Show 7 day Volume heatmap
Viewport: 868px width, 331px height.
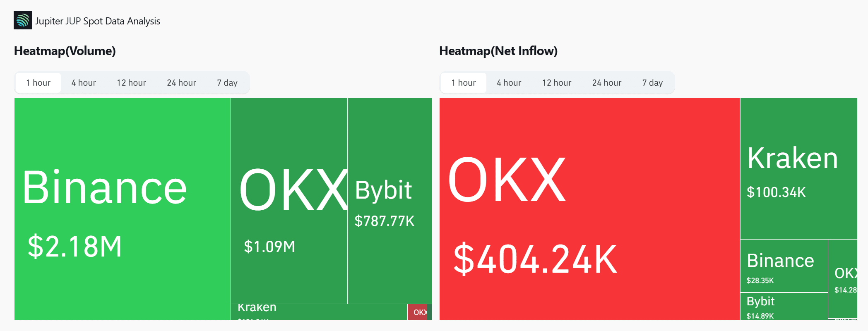pyautogui.click(x=227, y=83)
